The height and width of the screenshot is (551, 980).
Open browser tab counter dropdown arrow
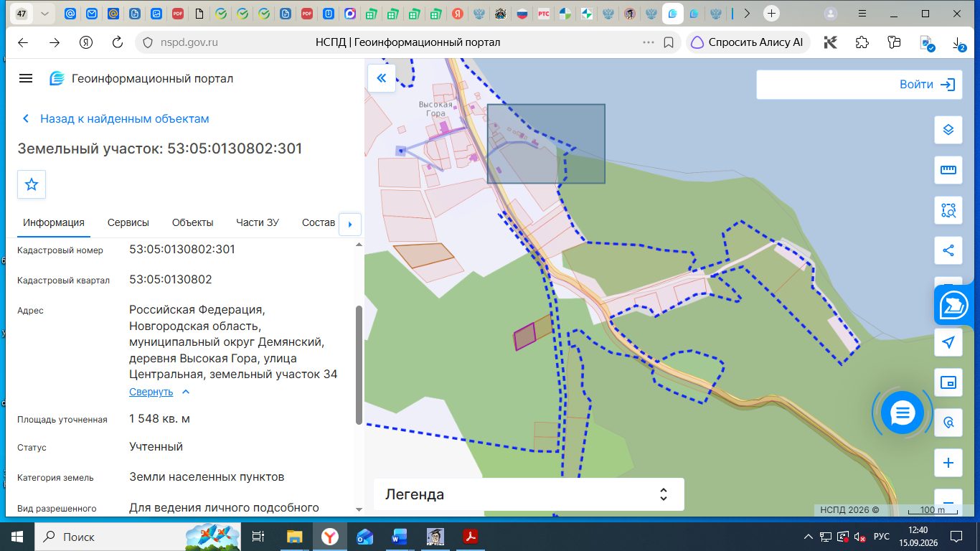pyautogui.click(x=45, y=14)
